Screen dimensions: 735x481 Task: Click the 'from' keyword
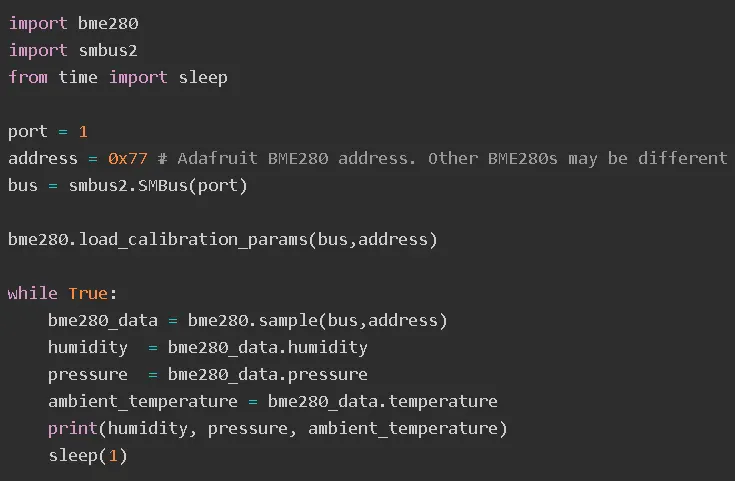(28, 77)
